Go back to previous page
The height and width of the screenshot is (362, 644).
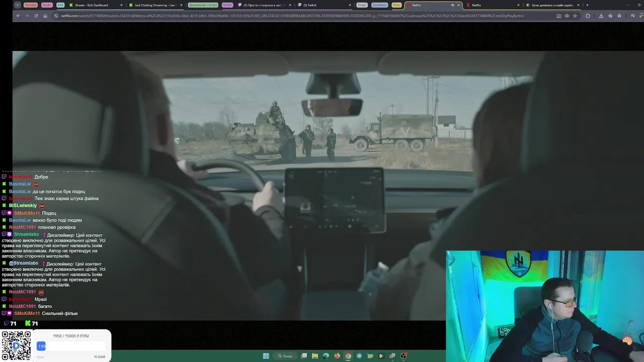[18, 16]
